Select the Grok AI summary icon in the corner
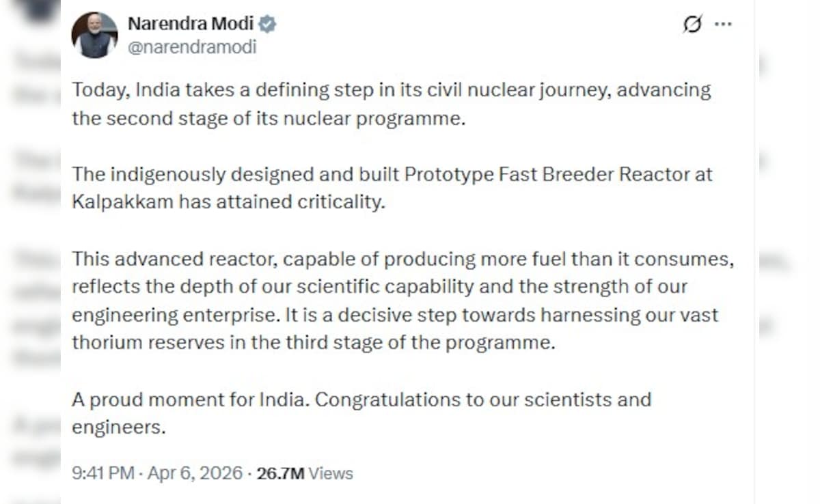Viewport: 820px width, 504px height. point(692,23)
